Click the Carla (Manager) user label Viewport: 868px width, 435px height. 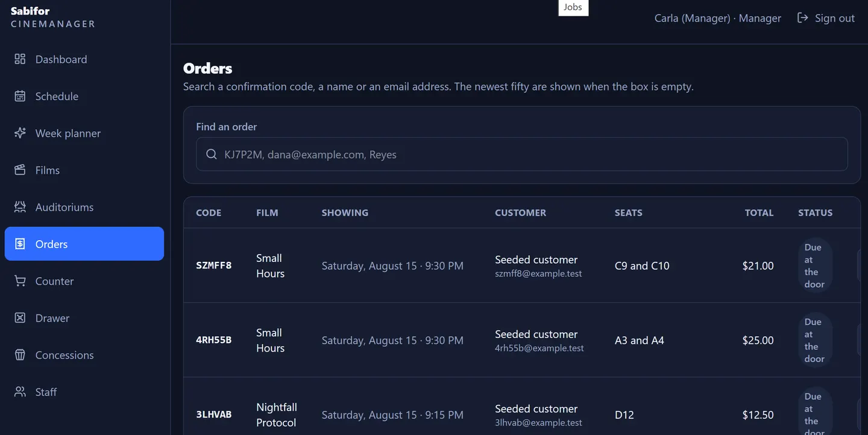(717, 18)
